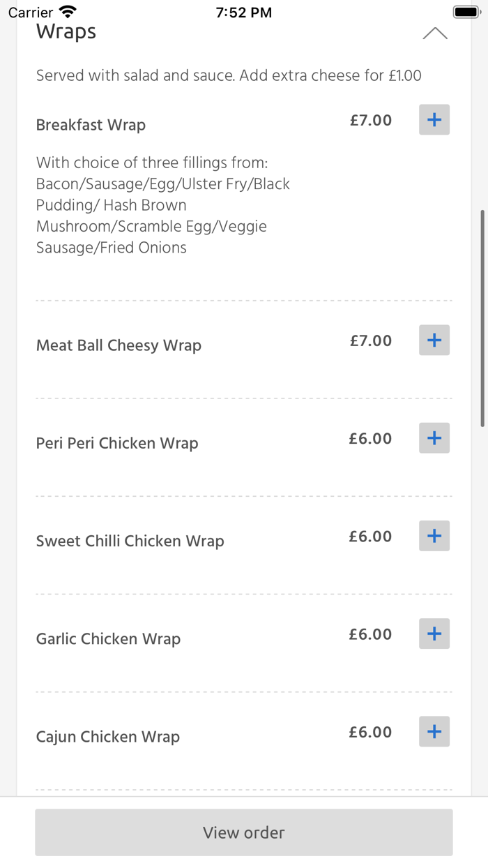Viewport: 488px width, 868px height.
Task: Add the Meat Ball Cheesy Wrap
Action: [x=434, y=340]
